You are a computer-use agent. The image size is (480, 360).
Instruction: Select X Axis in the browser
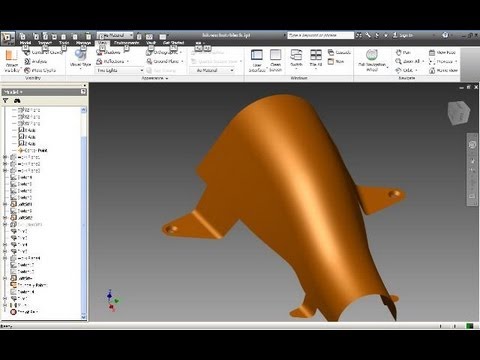click(27, 130)
